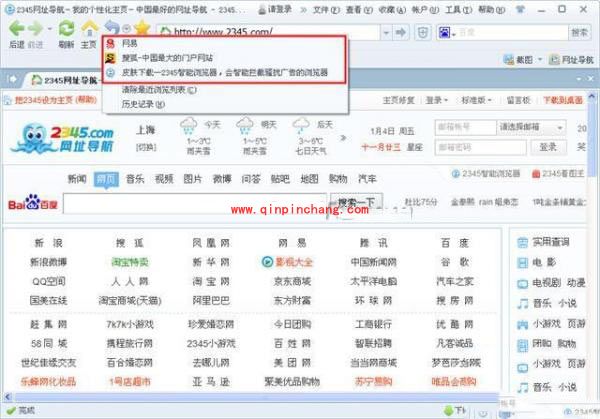
Task: Select the 音乐 search tab
Action: [x=134, y=179]
